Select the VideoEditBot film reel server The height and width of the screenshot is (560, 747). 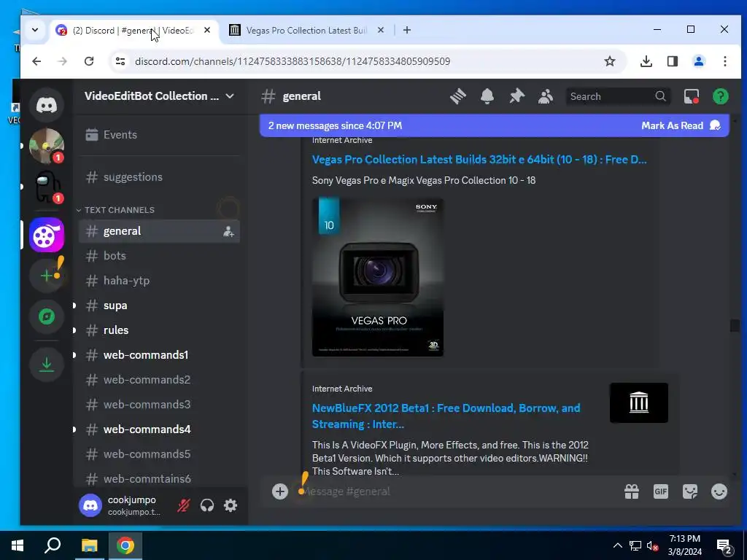[x=46, y=235]
